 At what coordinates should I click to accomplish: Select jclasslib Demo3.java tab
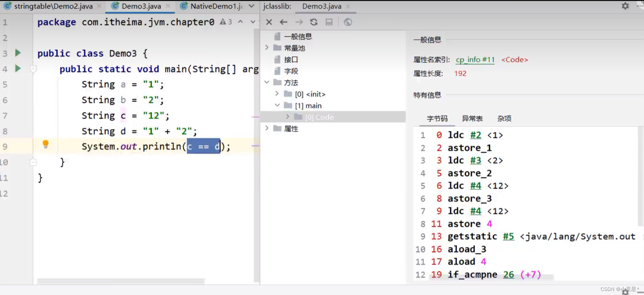tap(322, 6)
